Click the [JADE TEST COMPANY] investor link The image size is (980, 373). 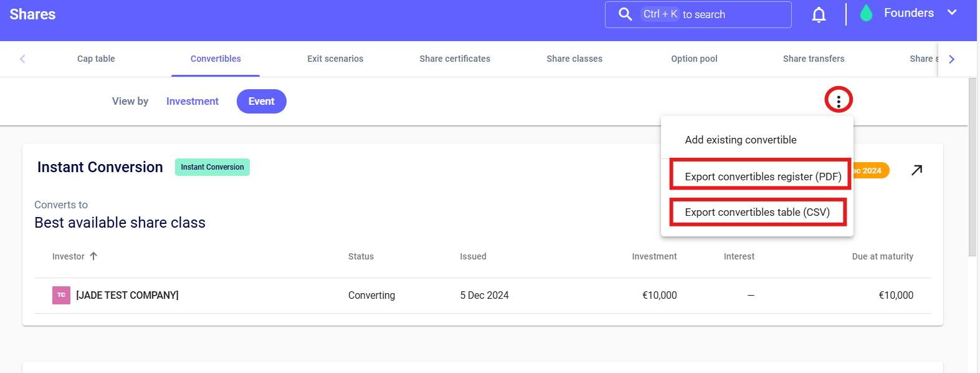click(x=127, y=295)
